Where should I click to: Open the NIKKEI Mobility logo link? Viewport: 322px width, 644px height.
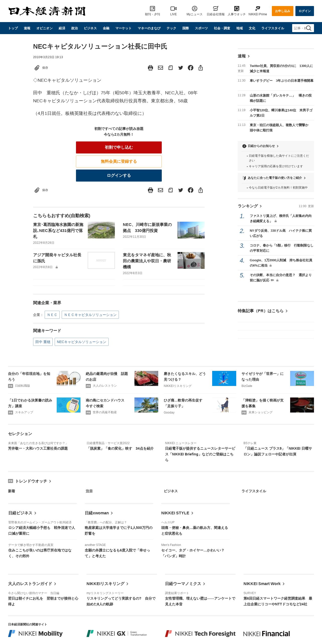pyautogui.click(x=35, y=633)
